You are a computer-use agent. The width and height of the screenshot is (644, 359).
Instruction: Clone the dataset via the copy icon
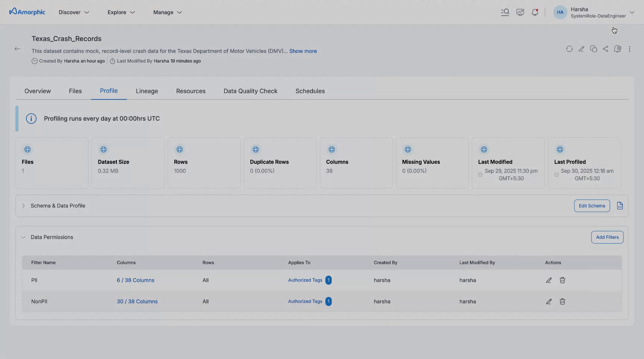click(x=593, y=49)
